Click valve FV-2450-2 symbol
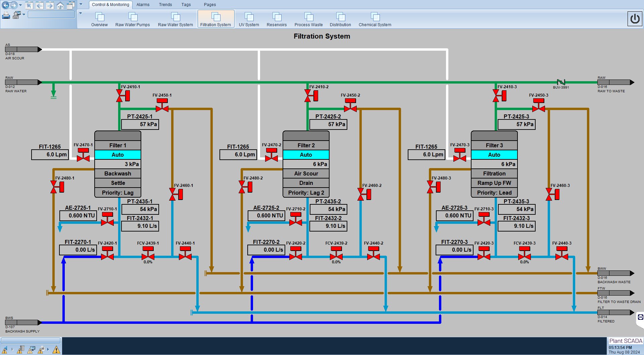This screenshot has height=355, width=644. tap(350, 105)
